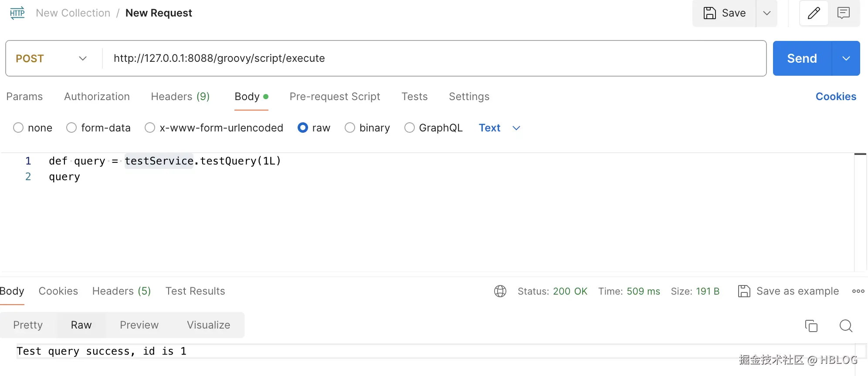Open the Cookies link
Image resolution: width=868 pixels, height=376 pixels.
coord(835,97)
